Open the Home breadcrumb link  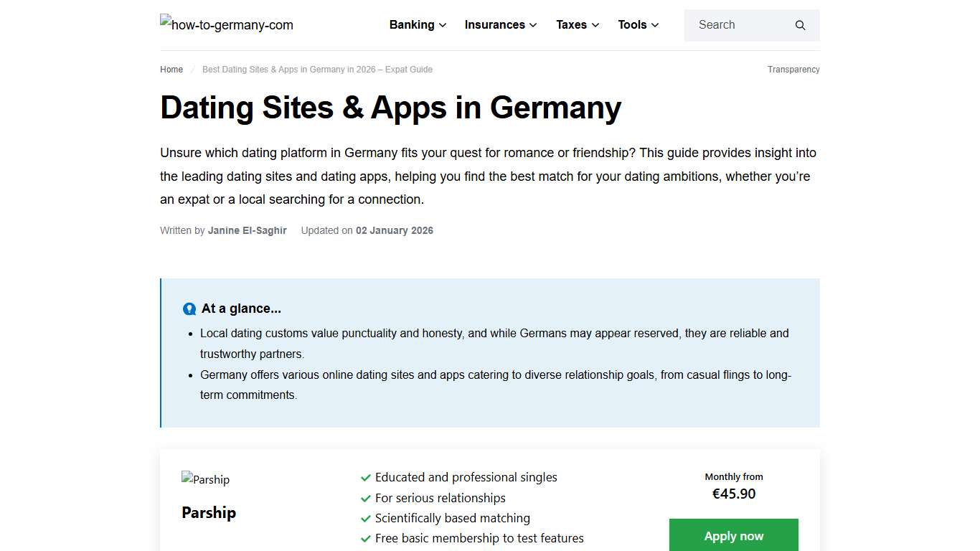click(171, 69)
